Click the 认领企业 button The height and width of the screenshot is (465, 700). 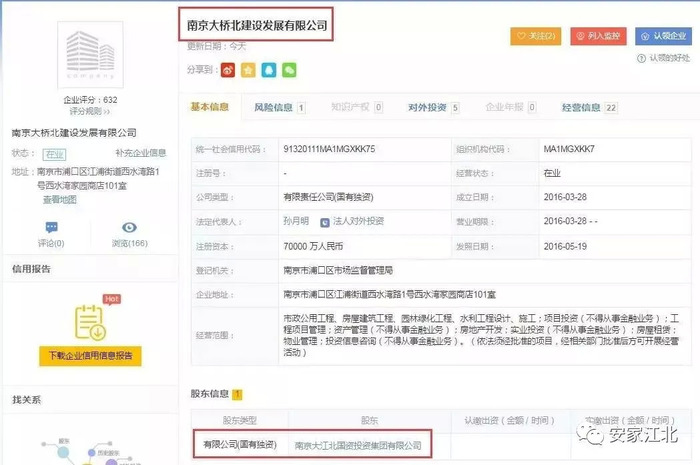pyautogui.click(x=663, y=36)
